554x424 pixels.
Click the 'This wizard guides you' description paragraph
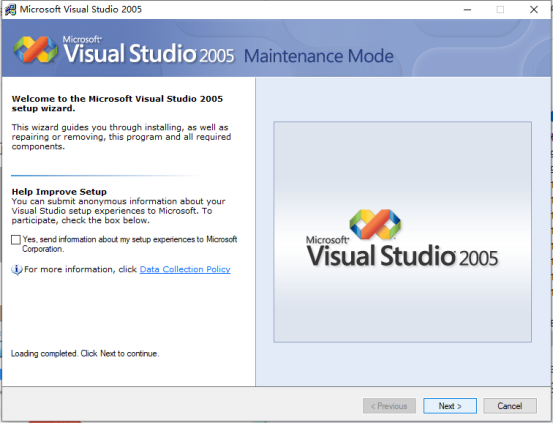point(121,137)
